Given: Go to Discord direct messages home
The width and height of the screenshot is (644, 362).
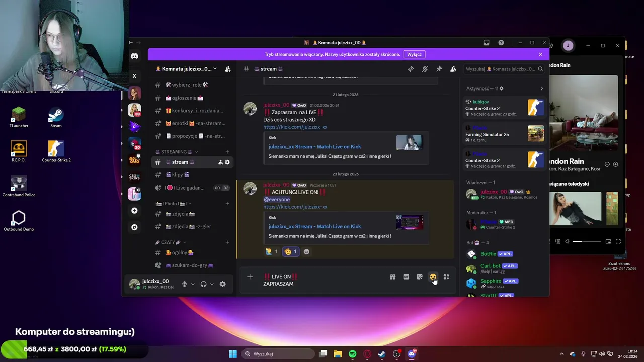Looking at the screenshot, I should (x=134, y=56).
